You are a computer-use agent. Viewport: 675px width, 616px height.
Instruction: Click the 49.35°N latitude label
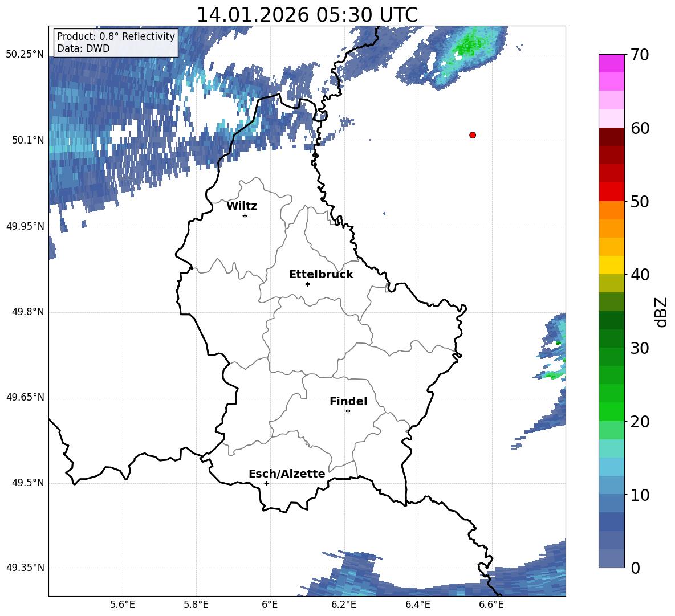[x=25, y=568]
